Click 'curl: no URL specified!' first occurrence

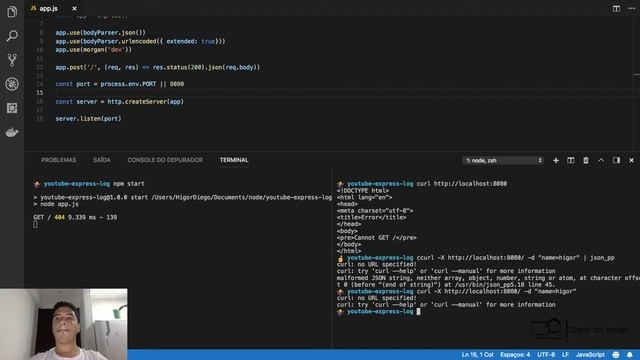click(376, 264)
